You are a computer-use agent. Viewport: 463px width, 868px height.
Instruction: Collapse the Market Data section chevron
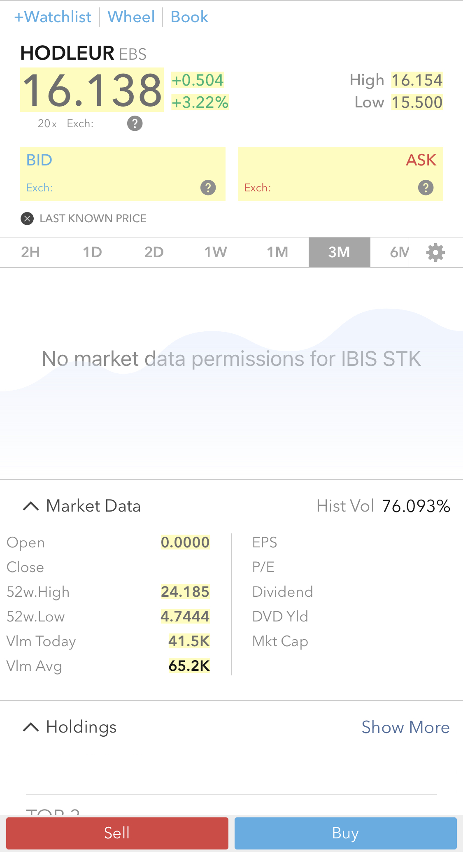pyautogui.click(x=31, y=506)
